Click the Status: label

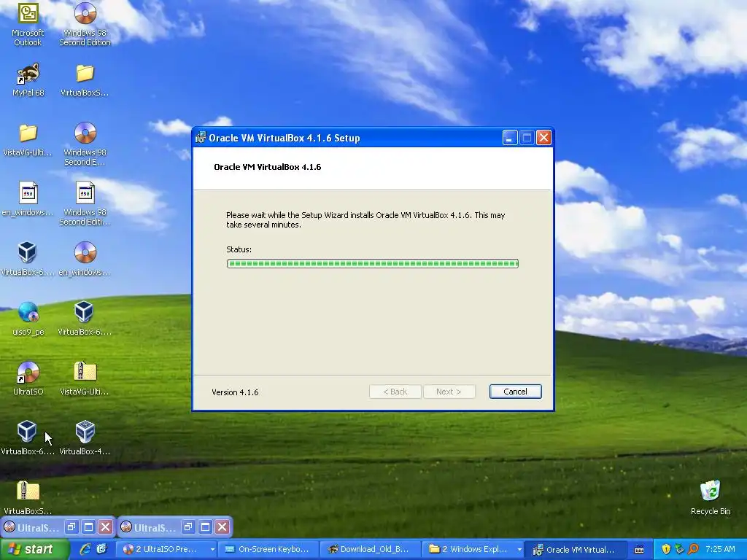click(239, 249)
